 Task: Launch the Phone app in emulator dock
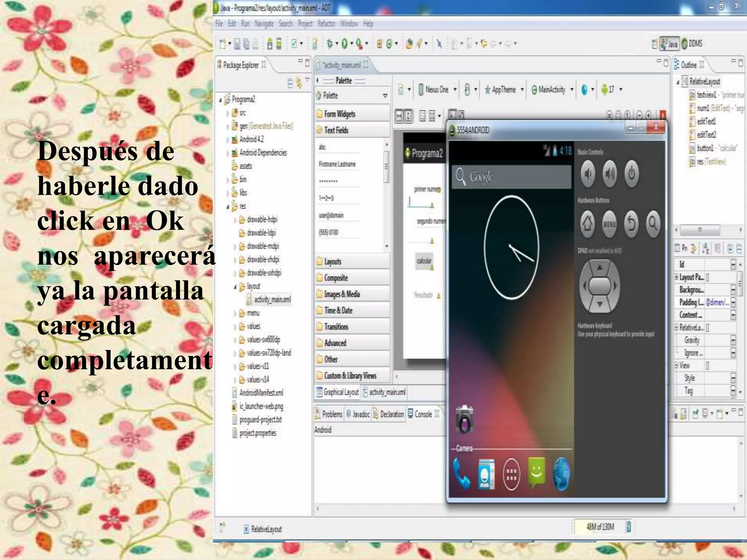coord(461,474)
